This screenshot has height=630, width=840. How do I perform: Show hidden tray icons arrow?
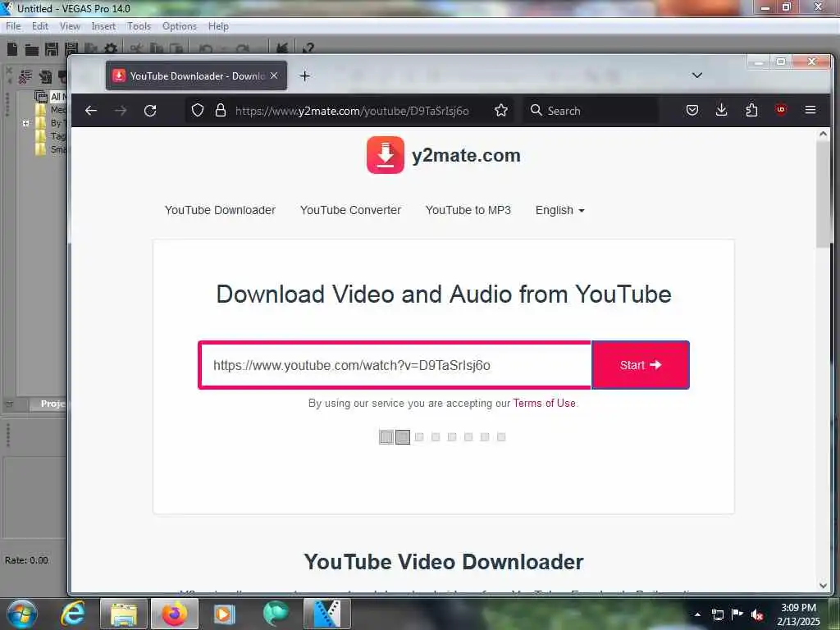[697, 614]
